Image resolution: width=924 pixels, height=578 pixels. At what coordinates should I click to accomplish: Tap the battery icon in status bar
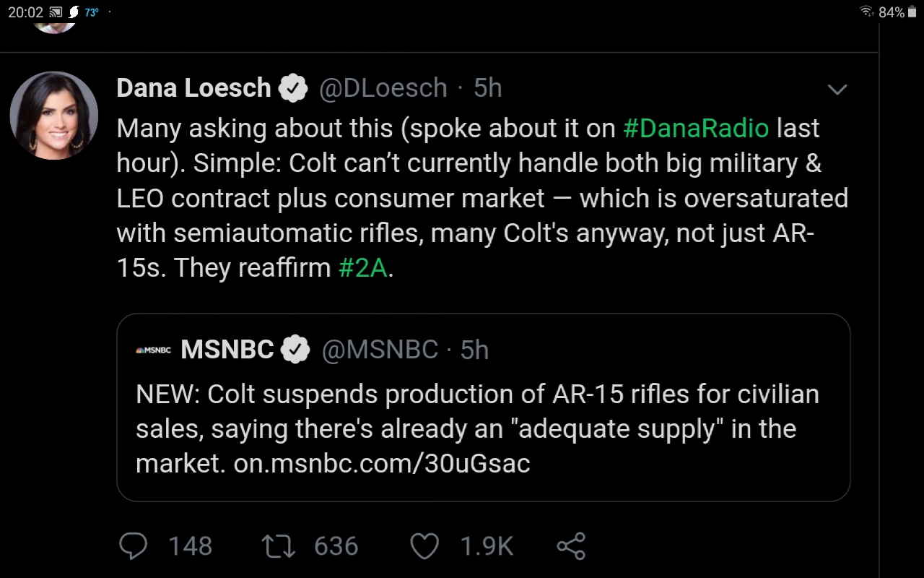[x=912, y=12]
